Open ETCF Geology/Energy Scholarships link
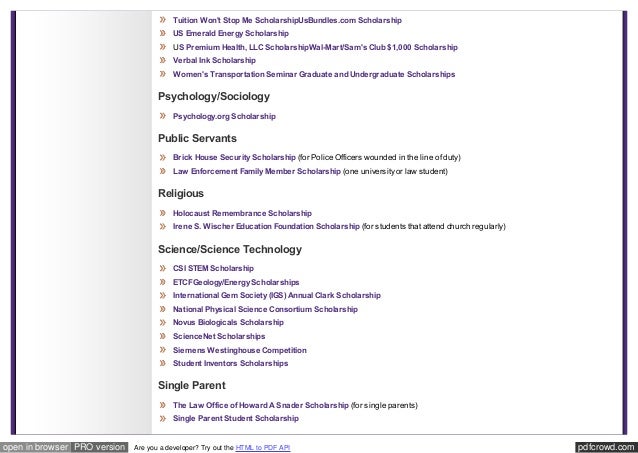 click(236, 282)
